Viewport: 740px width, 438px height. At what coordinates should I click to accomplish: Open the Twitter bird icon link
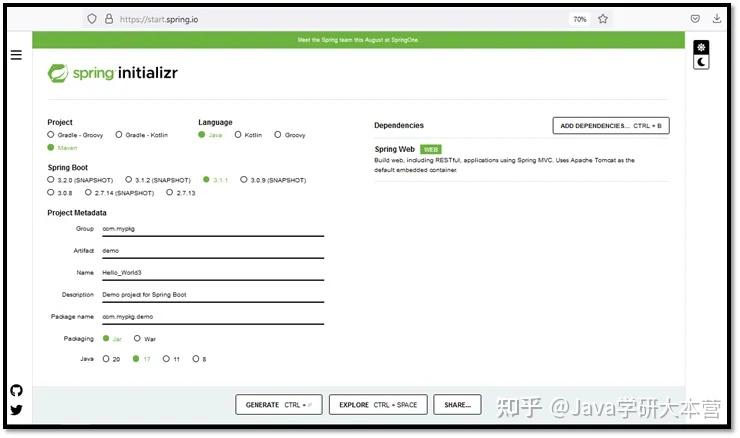17,410
